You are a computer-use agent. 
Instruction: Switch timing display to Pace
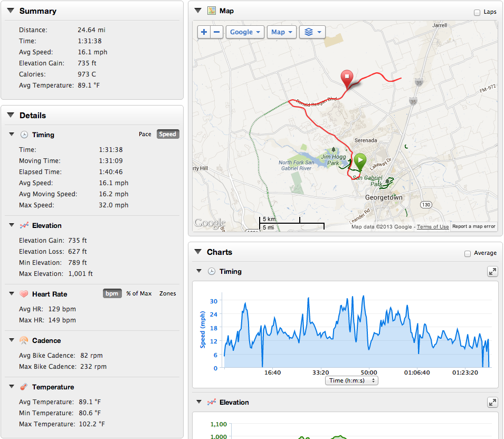coord(145,134)
